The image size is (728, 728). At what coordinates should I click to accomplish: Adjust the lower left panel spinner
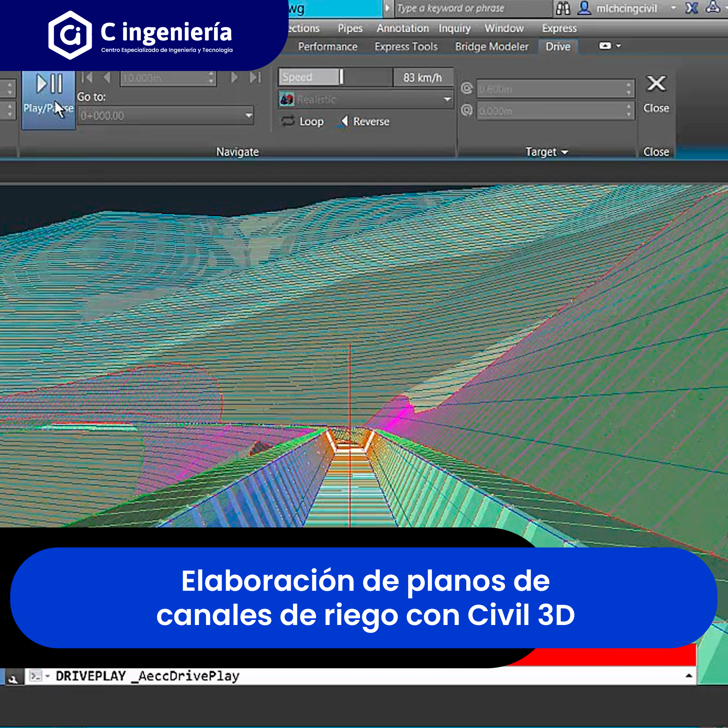[9, 110]
